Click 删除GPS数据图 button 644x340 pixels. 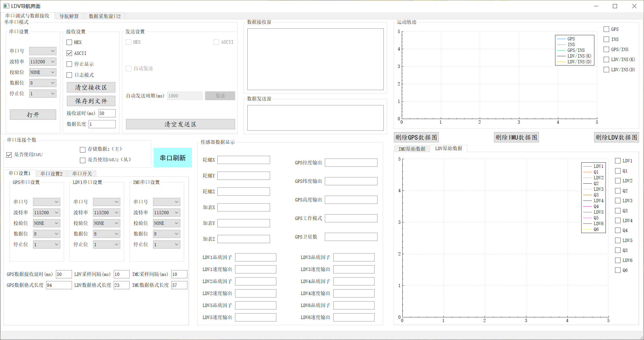pyautogui.click(x=416, y=137)
